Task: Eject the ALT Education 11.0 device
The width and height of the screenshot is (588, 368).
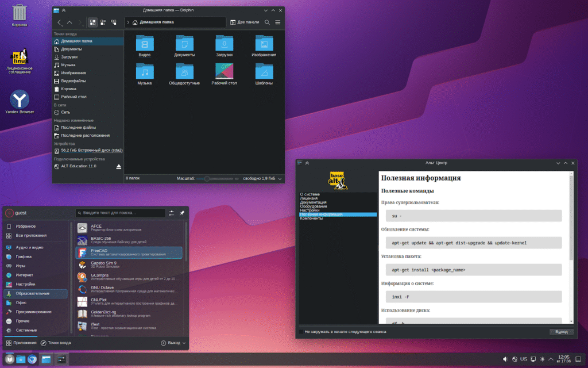Action: [x=119, y=166]
